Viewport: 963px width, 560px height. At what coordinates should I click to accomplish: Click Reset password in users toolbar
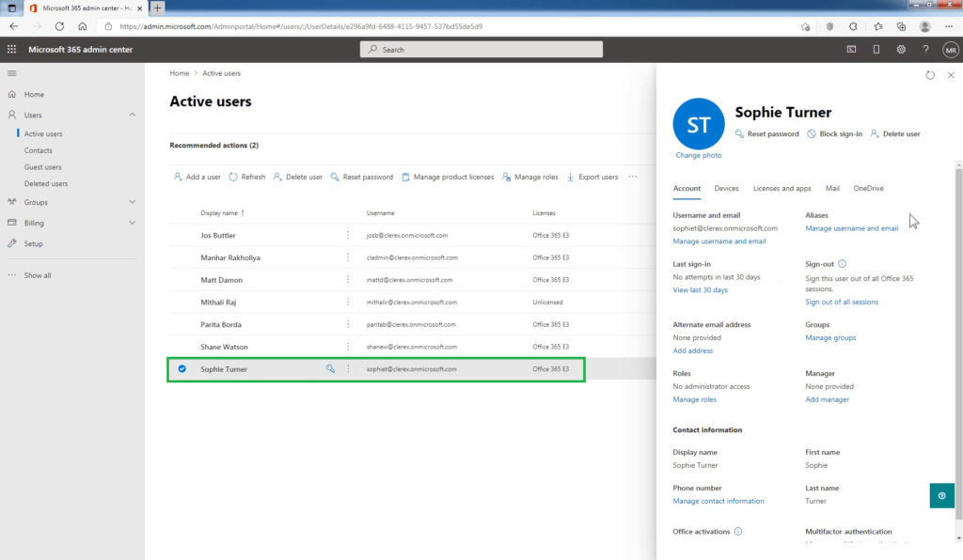(362, 177)
